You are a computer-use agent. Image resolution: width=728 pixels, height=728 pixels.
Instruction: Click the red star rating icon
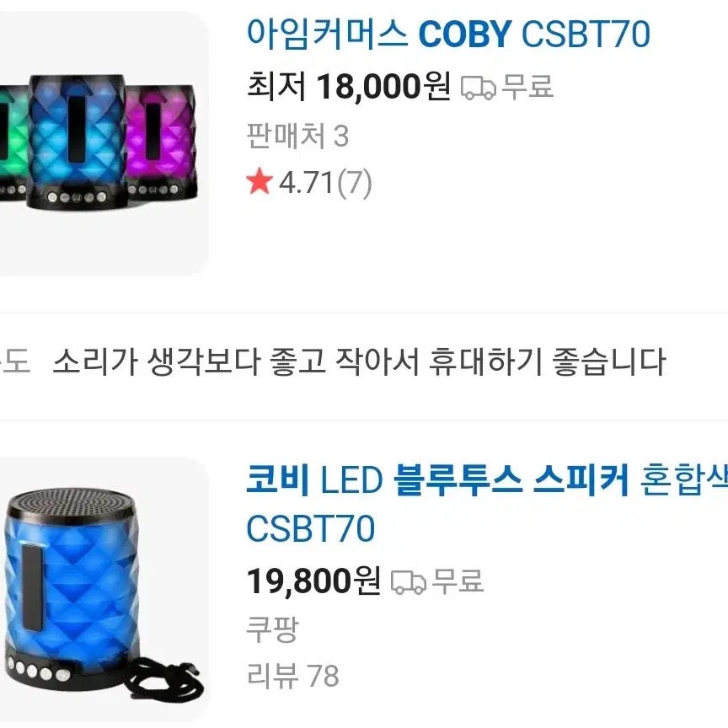(x=260, y=181)
